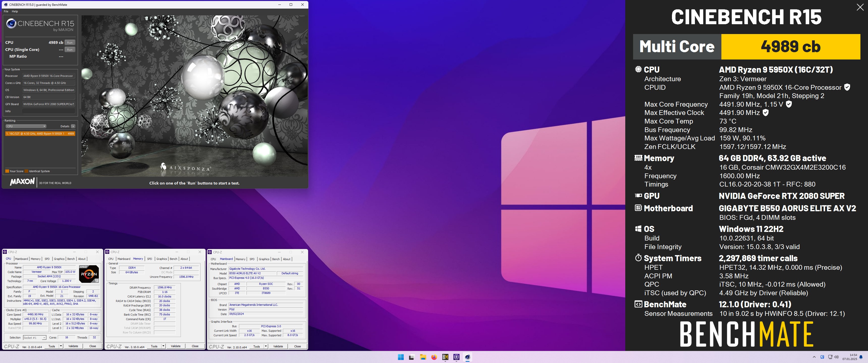Switch to BenchMate via taskbar icon
Viewport: 868px width, 363px height.
click(445, 357)
